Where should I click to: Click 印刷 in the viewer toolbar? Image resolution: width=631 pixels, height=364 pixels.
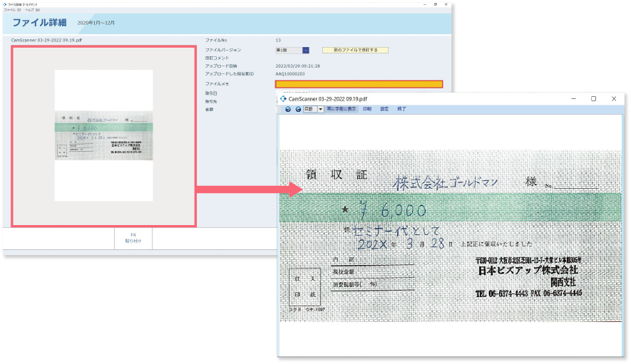pos(367,109)
